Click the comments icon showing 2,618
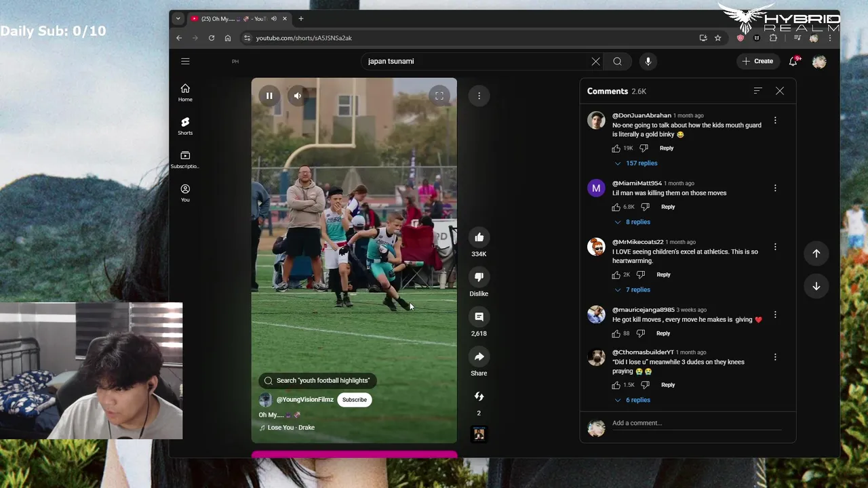Viewport: 868px width, 488px height. 479,317
